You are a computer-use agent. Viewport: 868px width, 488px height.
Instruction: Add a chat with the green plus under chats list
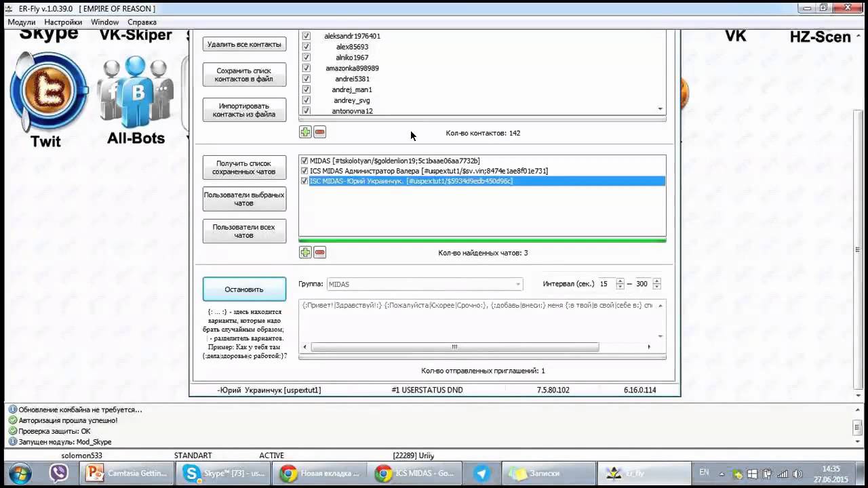305,252
